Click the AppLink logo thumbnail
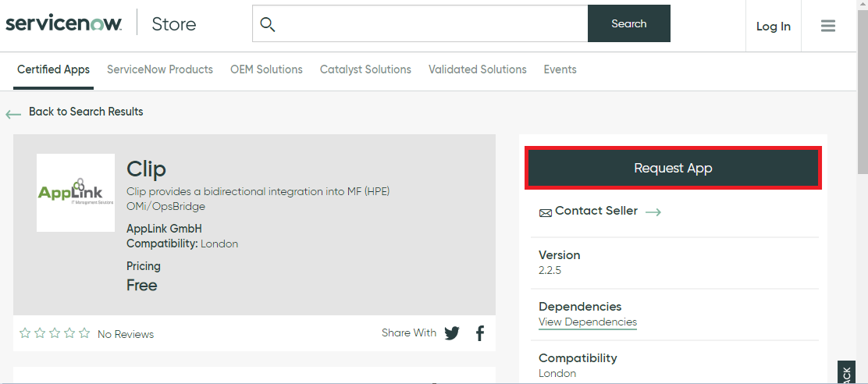The height and width of the screenshot is (384, 868). point(75,193)
